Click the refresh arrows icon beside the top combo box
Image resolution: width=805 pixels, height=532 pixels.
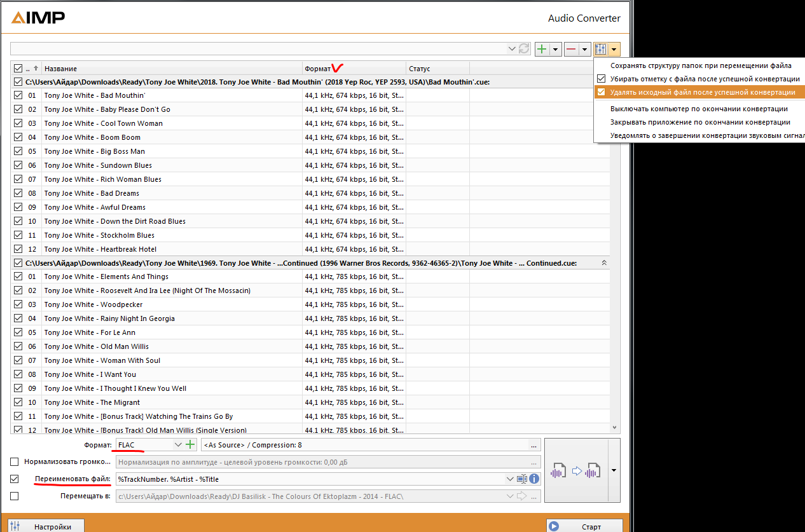click(524, 49)
